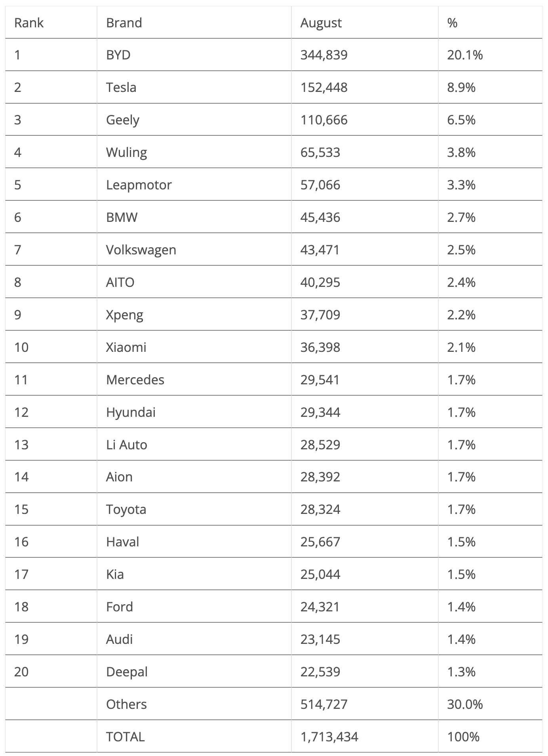The width and height of the screenshot is (548, 756).
Task: Click Xiaomi's August value 36,398
Action: [320, 347]
